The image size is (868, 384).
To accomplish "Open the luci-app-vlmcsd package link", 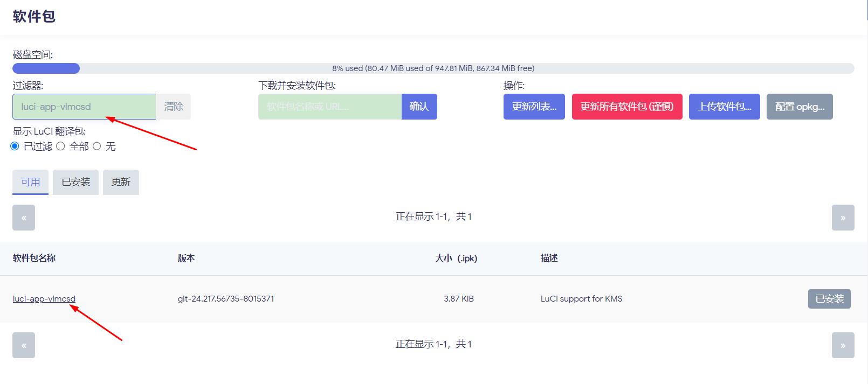I will pos(44,299).
